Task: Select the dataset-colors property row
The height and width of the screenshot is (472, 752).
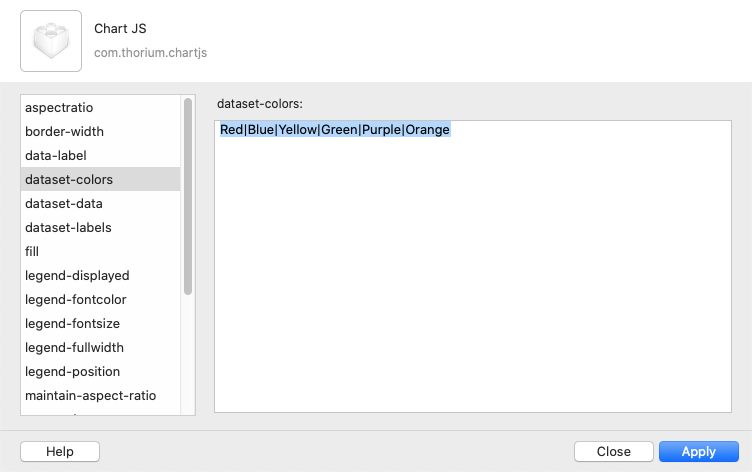Action: tap(100, 179)
